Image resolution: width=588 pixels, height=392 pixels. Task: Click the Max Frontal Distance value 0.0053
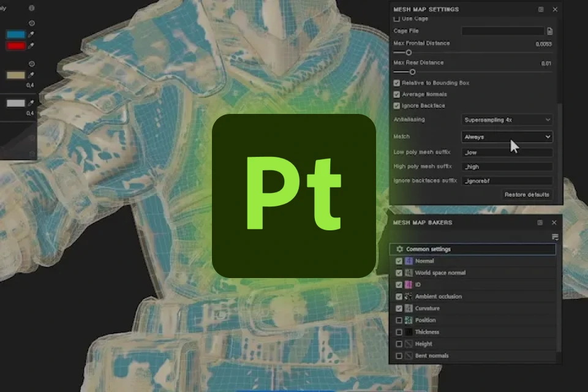[x=543, y=44]
